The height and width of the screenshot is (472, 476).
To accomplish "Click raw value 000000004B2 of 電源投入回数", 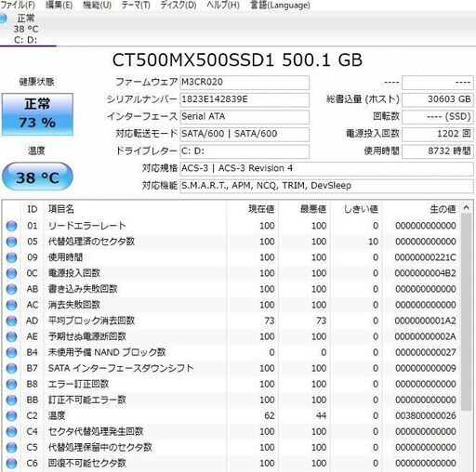I will click(x=425, y=273).
